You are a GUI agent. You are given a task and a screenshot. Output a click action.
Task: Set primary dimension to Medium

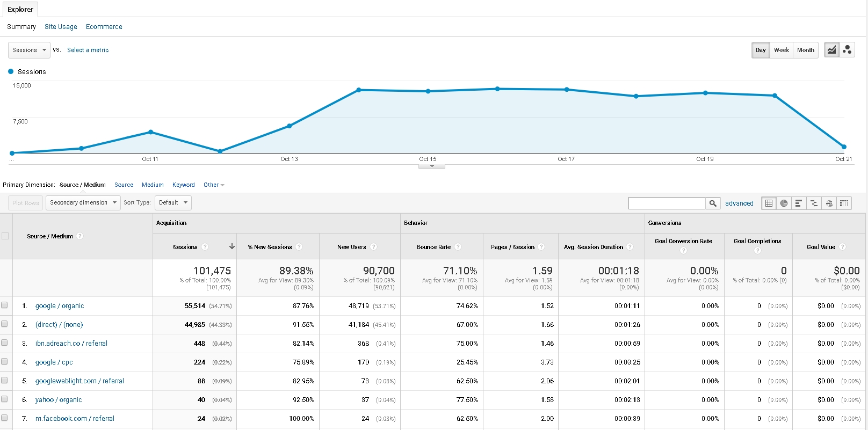coord(153,185)
